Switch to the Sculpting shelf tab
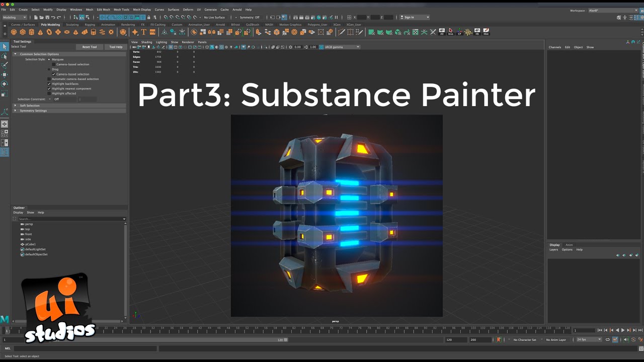The image size is (644, 362). click(72, 25)
